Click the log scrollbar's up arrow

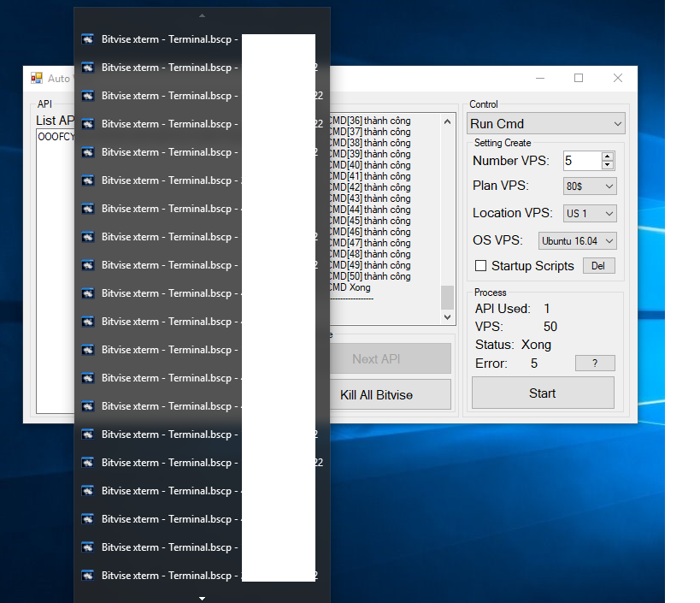447,121
